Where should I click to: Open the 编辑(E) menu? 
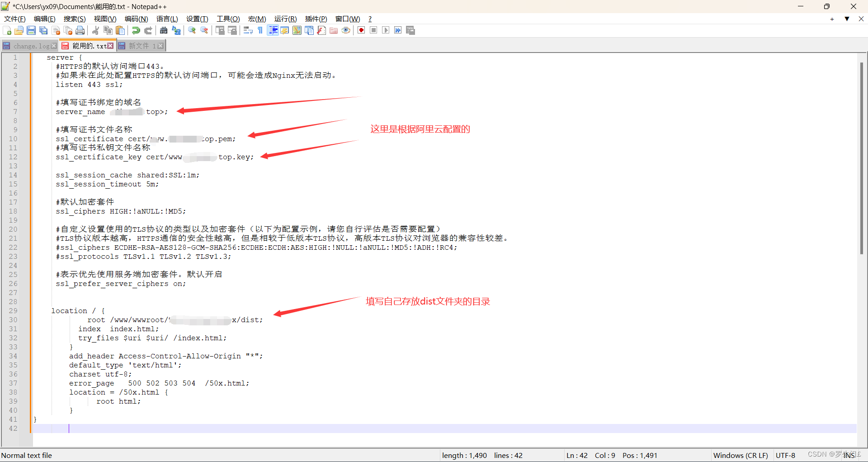click(45, 19)
